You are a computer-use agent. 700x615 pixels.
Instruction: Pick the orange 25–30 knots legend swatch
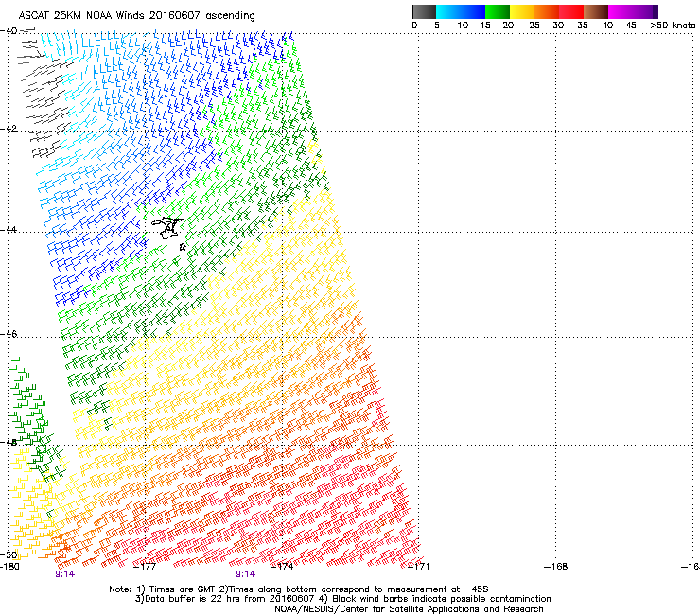pyautogui.click(x=547, y=11)
